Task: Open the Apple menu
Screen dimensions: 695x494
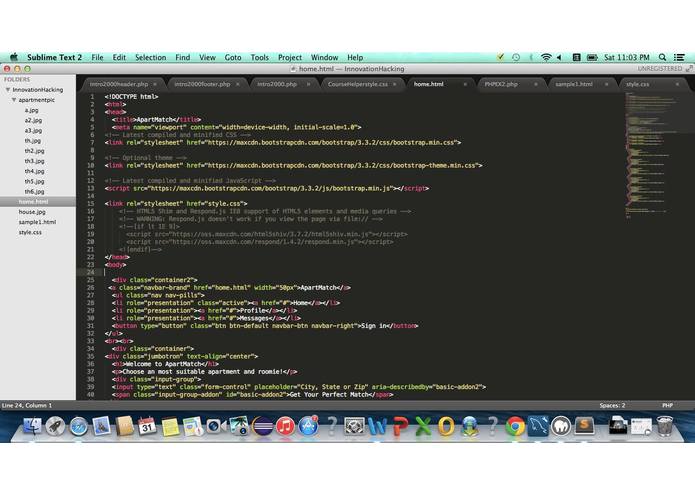Action: tap(14, 57)
